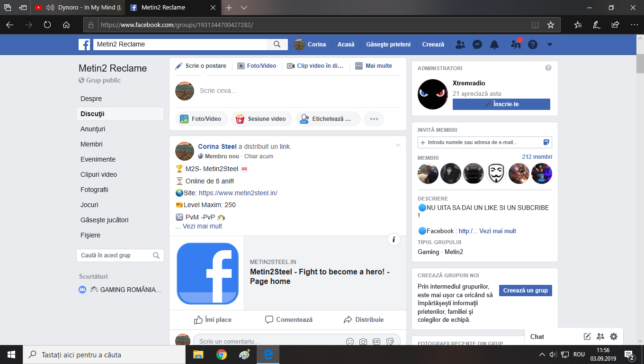Create new group chat icon in Chat bar
The image size is (644, 364).
coord(600,337)
